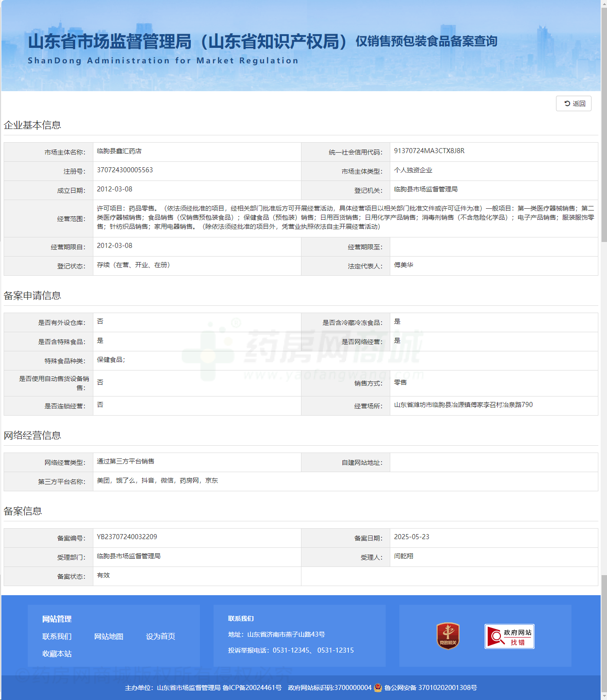Image resolution: width=607 pixels, height=700 pixels.
Task: Click the 收藏本站 footer link
Action: click(x=57, y=654)
